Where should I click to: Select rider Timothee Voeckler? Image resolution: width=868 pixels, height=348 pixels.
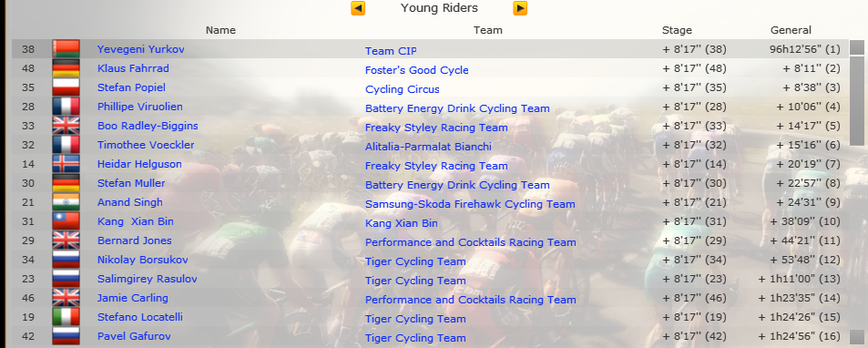(x=146, y=145)
